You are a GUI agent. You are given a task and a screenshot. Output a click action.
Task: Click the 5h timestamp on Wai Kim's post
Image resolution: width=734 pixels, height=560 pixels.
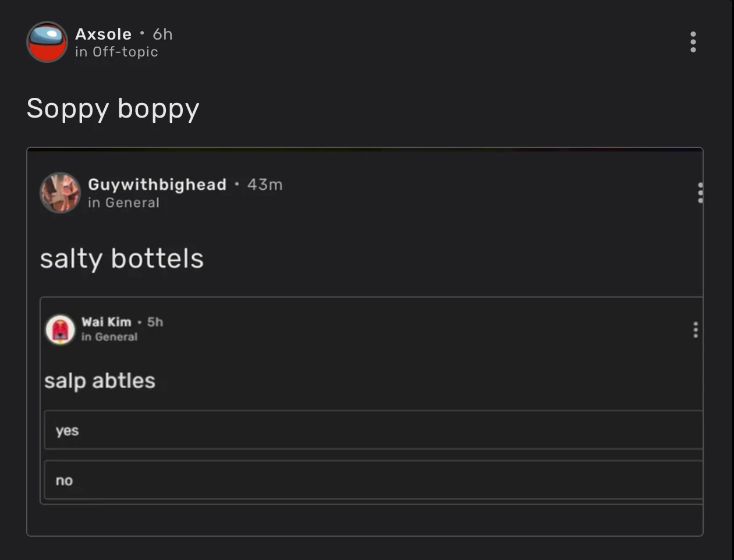coord(155,322)
